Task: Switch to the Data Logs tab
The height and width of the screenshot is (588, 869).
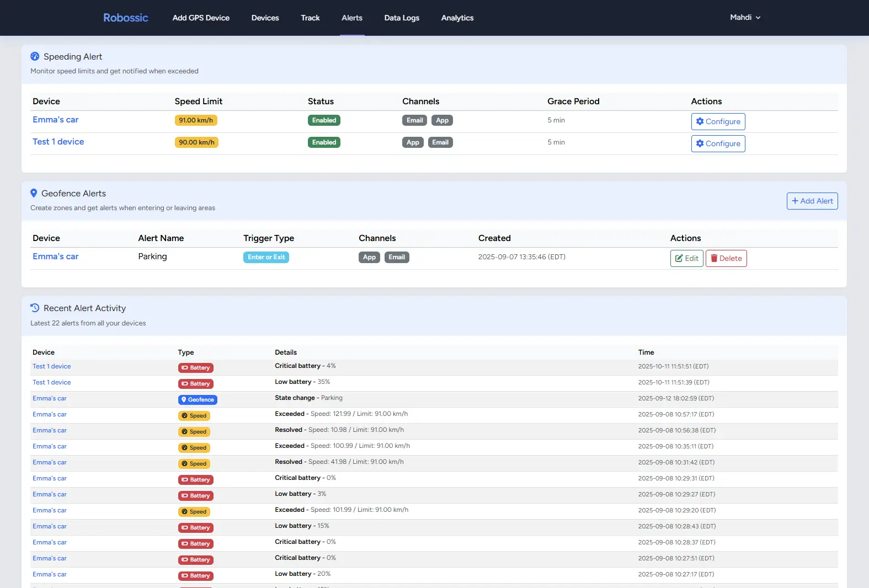Action: pos(402,18)
